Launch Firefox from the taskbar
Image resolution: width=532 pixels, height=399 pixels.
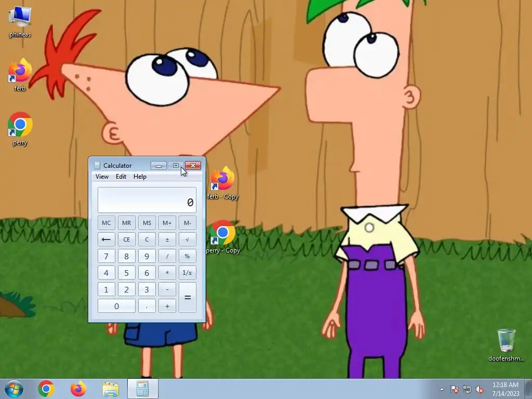tap(78, 389)
